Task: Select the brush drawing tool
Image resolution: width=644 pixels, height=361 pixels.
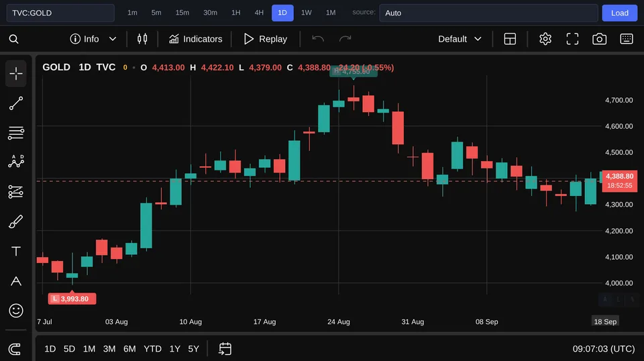Action: 16,222
